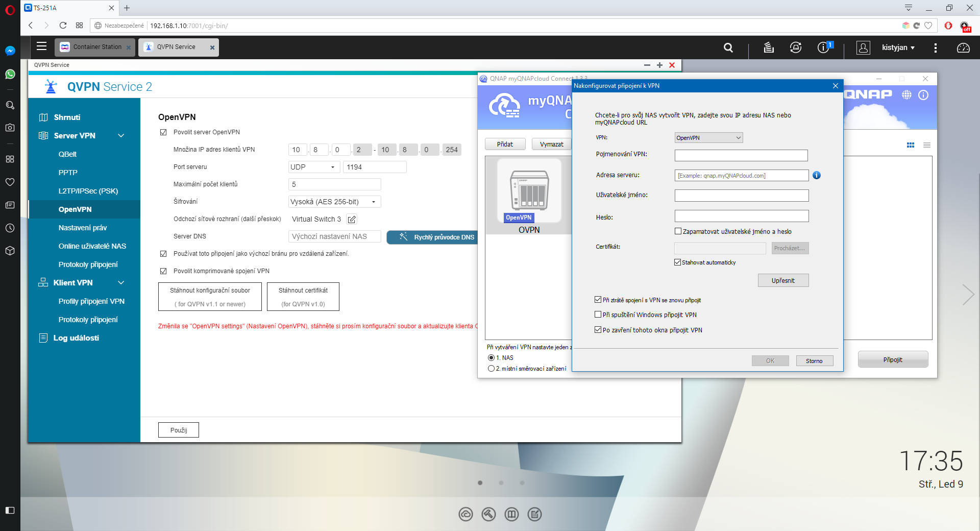Image resolution: width=980 pixels, height=531 pixels.
Task: Click the Pojmenování VPN input field
Action: pyautogui.click(x=741, y=155)
